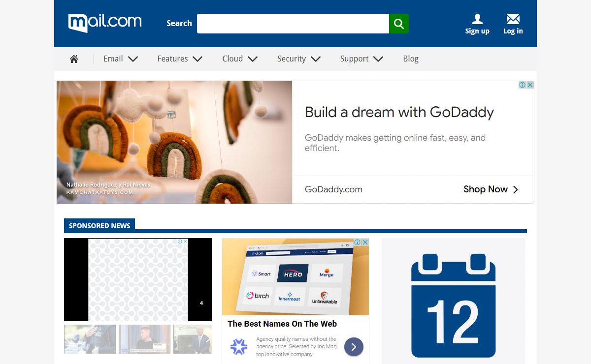Click the Sign up link text

[477, 31]
